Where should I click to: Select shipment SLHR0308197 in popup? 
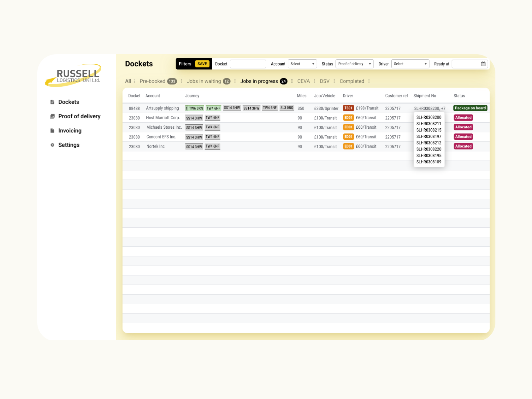point(429,136)
